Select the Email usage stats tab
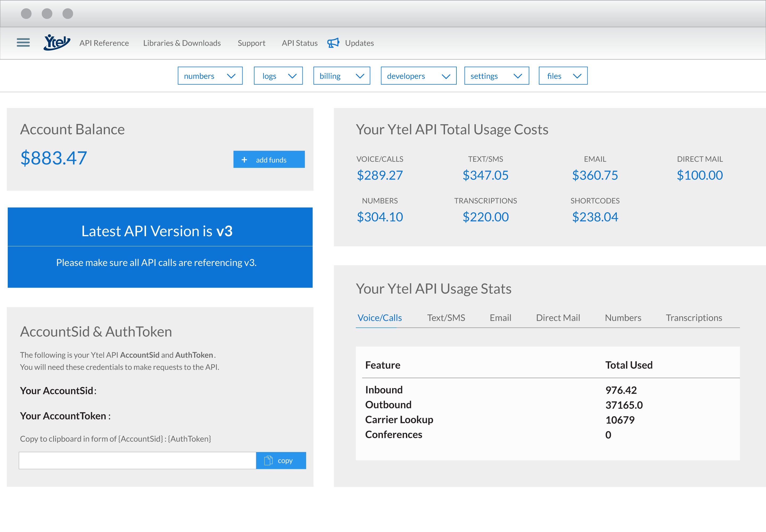Screen dimensions: 766x532 [x=500, y=317]
